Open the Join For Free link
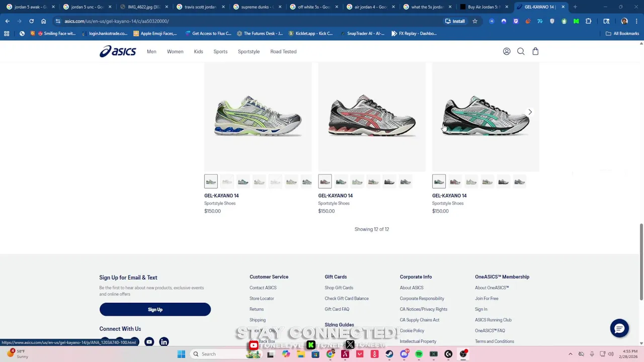644x362 pixels. (487, 298)
